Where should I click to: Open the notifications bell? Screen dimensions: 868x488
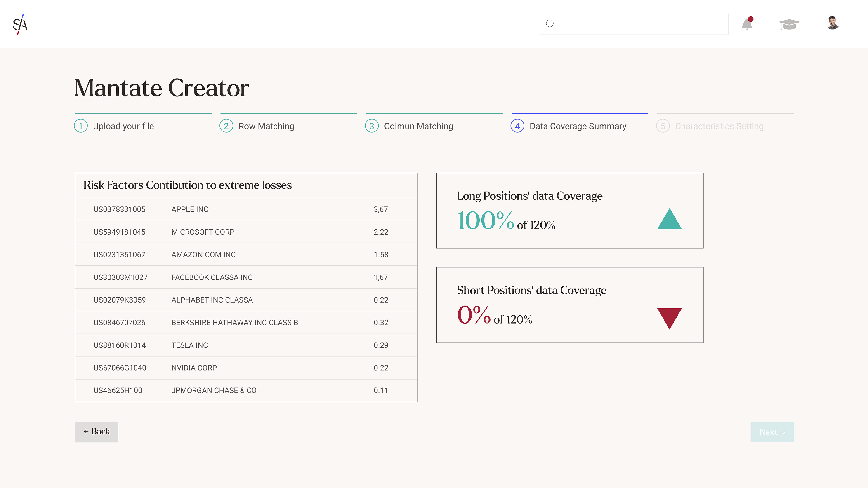click(x=747, y=23)
